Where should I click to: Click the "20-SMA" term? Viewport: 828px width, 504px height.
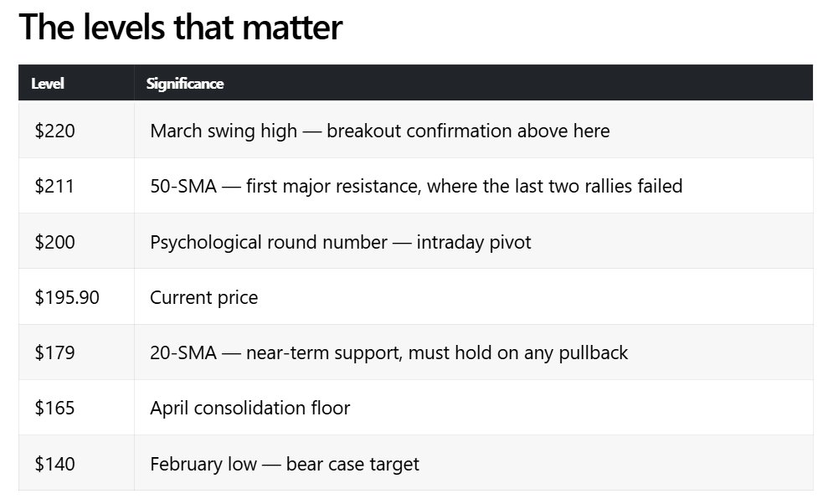click(182, 352)
